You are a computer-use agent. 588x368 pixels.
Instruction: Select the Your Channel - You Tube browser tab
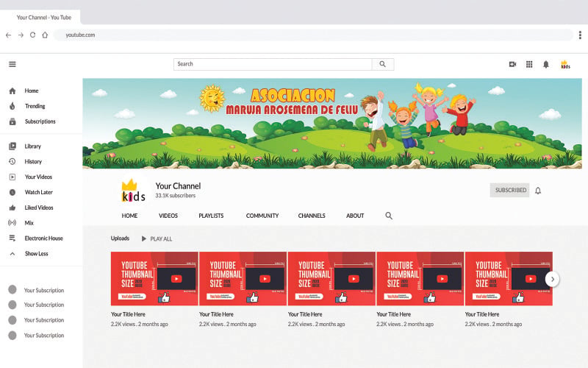(x=40, y=17)
